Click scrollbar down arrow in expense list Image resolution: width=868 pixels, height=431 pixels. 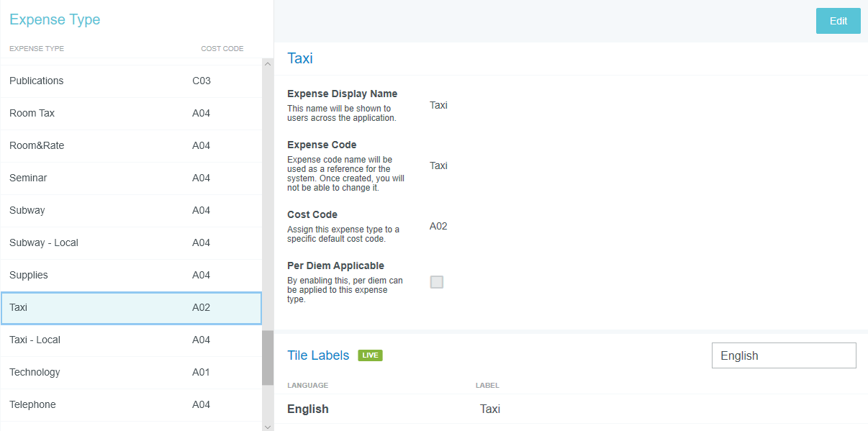point(268,426)
